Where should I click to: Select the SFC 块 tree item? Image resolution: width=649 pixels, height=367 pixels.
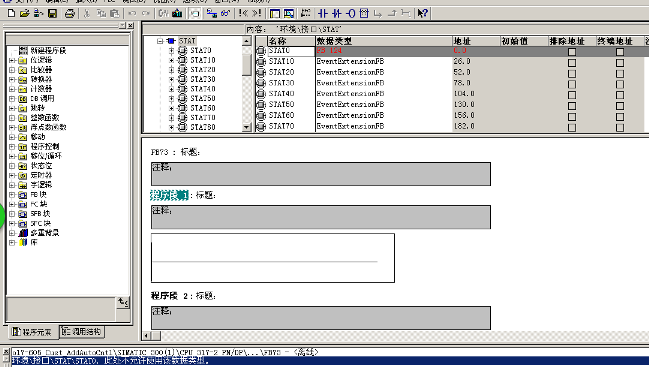[x=40, y=223]
